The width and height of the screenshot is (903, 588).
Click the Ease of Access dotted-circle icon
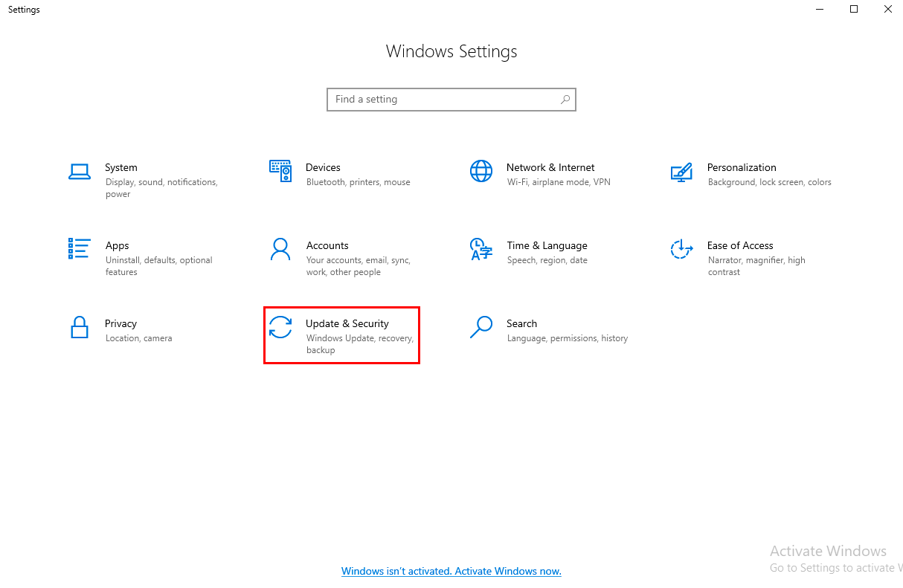[681, 249]
